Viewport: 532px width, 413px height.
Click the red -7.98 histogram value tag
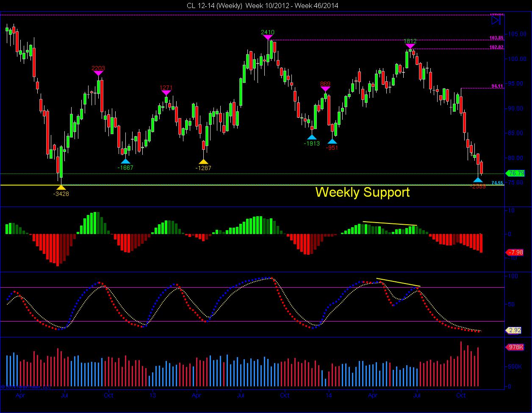point(515,253)
